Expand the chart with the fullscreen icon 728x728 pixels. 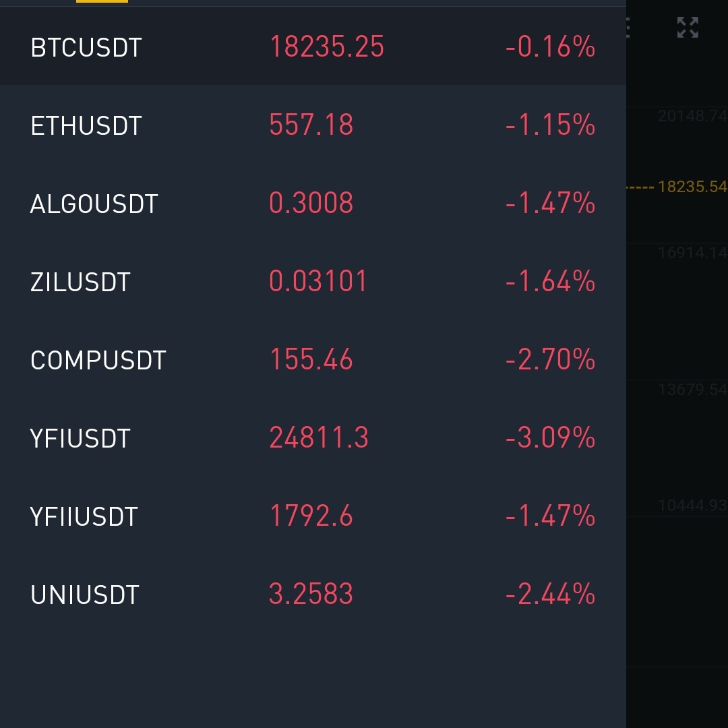click(x=688, y=28)
